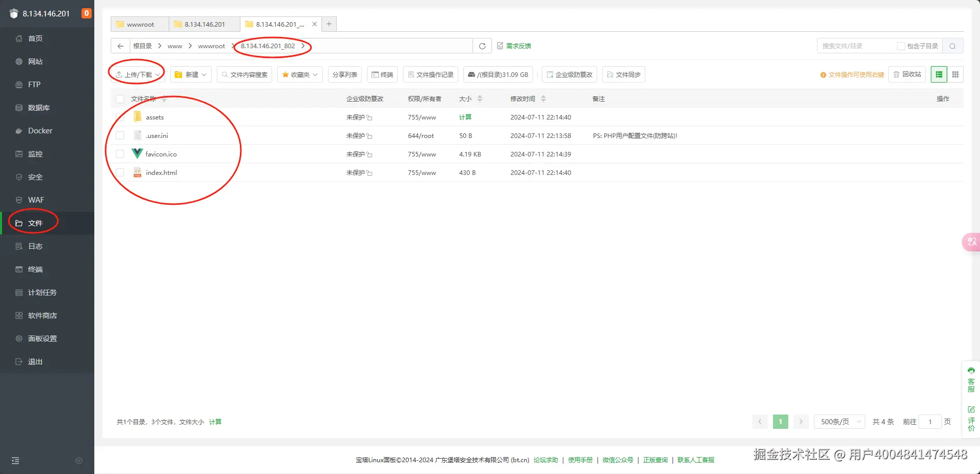Open 文件内容搜索 file content search
The height and width of the screenshot is (474, 980).
[244, 75]
